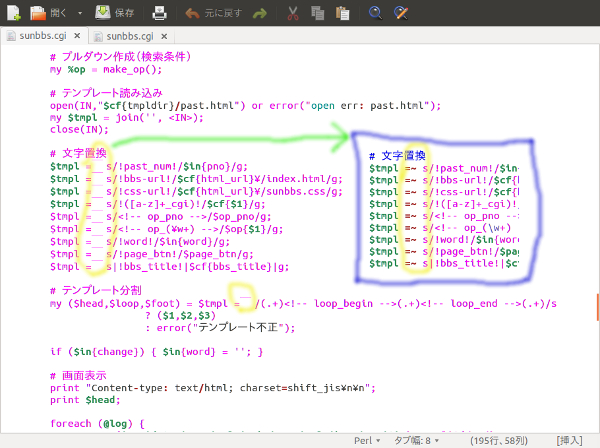Image resolution: width=600 pixels, height=448 pixels.
Task: Print the document via the printer icon
Action: click(x=160, y=13)
